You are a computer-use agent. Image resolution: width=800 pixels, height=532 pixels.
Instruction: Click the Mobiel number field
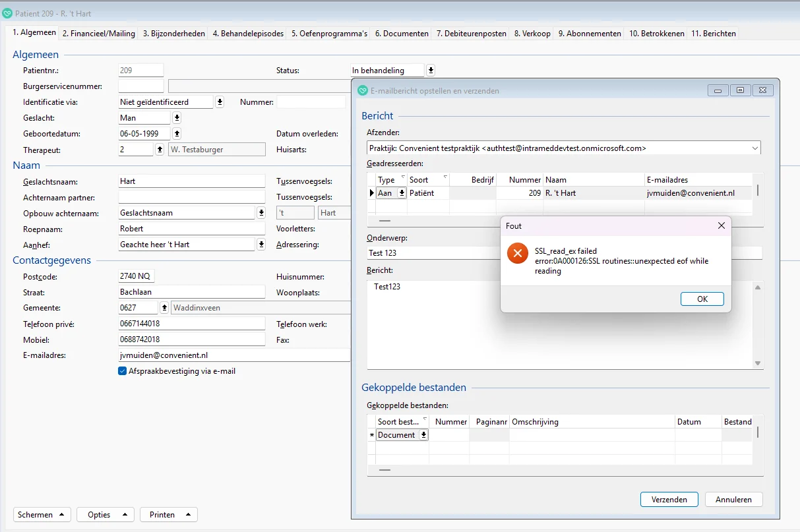point(192,340)
